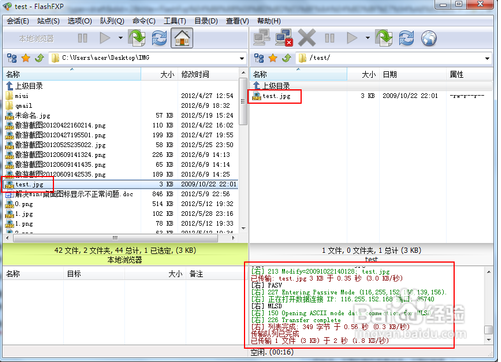Viewport: 501px width, 362px height.
Task: Sort local list by 名称 column header
Action: (x=72, y=74)
